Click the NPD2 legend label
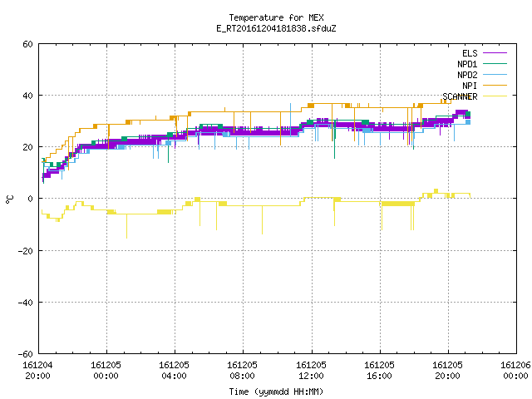532x399 pixels. coord(467,75)
